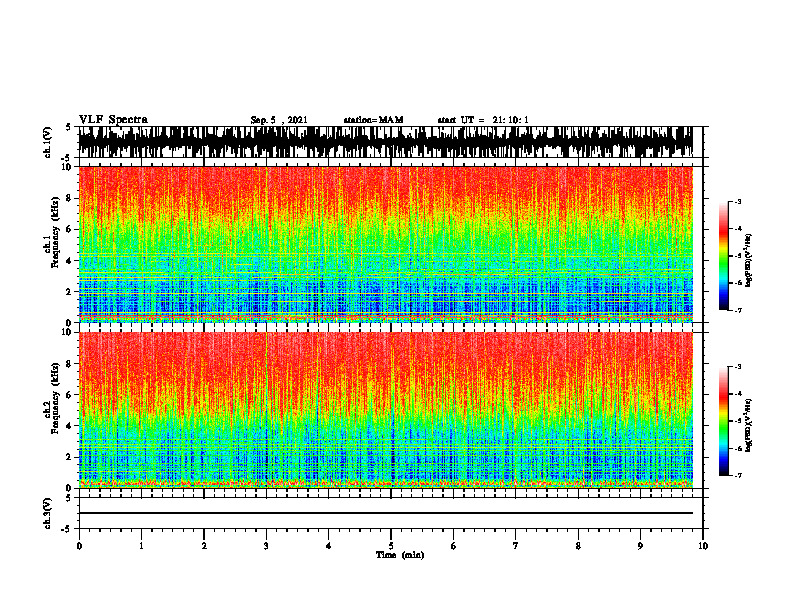This screenshot has height=612, width=792.
Task: Click the time axis tick label "7"
Action: 516,546
